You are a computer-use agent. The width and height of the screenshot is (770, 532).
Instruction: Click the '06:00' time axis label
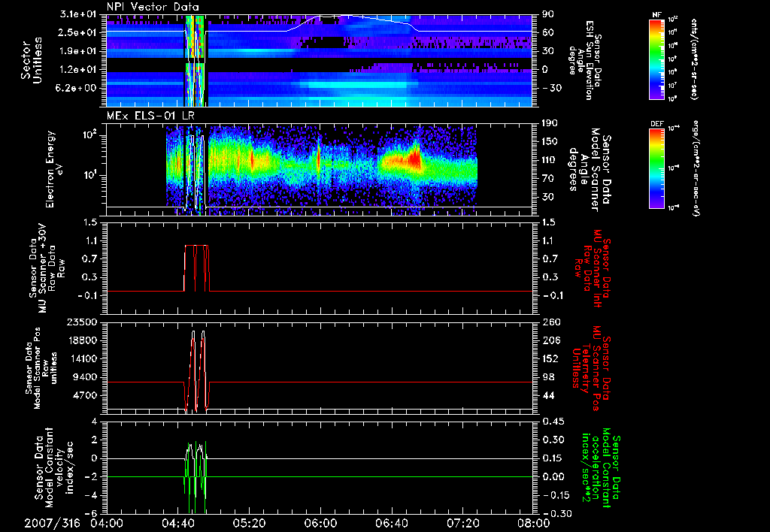click(x=320, y=523)
